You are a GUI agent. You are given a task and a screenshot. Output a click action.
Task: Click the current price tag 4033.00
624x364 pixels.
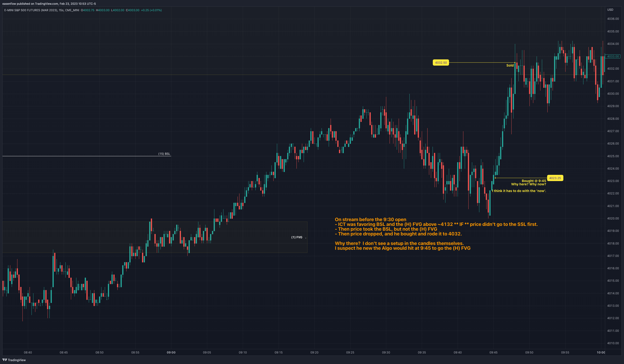(613, 57)
